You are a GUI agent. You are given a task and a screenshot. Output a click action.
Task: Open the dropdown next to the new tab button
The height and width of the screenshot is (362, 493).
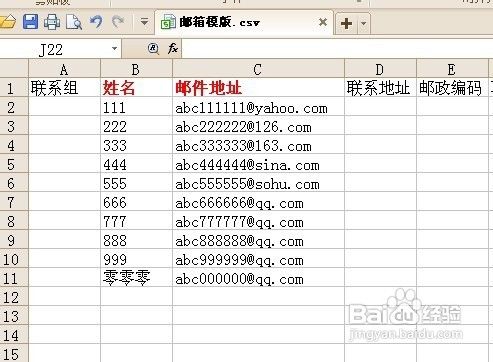tap(364, 23)
